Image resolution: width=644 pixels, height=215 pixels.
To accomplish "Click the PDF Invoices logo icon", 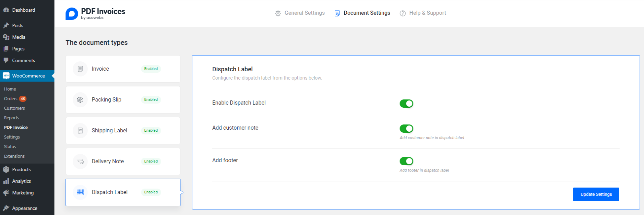I will coord(72,14).
